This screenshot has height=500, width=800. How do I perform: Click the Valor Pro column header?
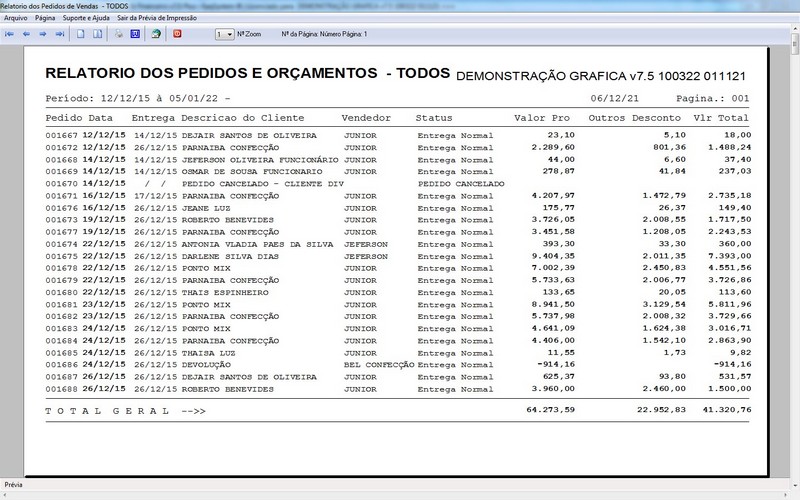click(542, 118)
